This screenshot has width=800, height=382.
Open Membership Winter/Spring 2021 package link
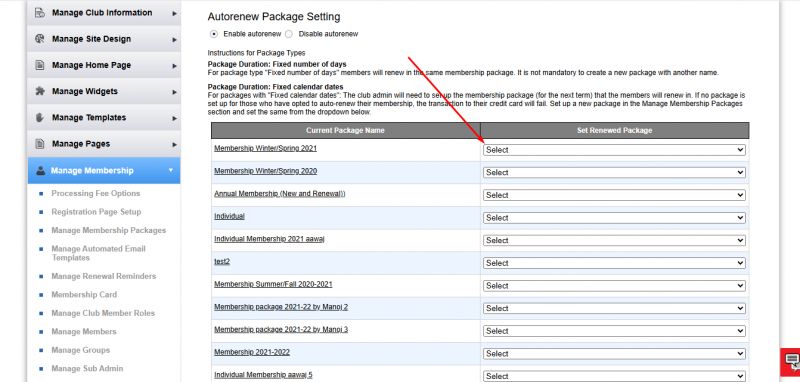[x=265, y=148]
